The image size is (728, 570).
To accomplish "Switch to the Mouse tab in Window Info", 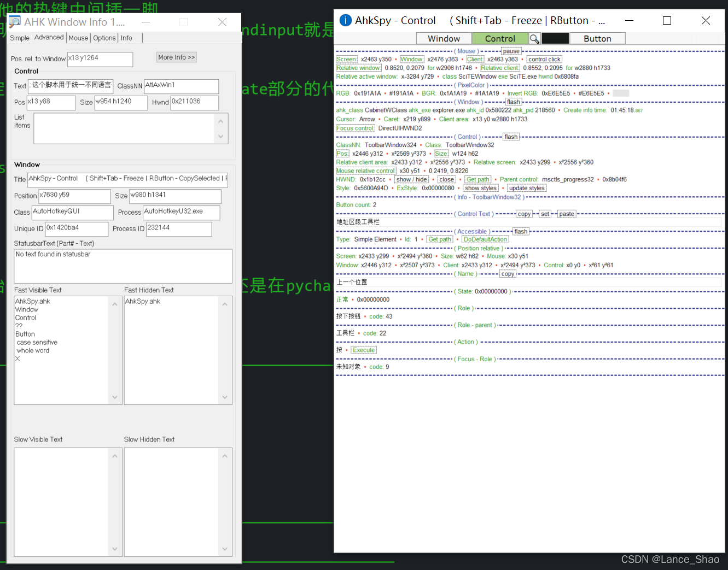I will point(78,38).
